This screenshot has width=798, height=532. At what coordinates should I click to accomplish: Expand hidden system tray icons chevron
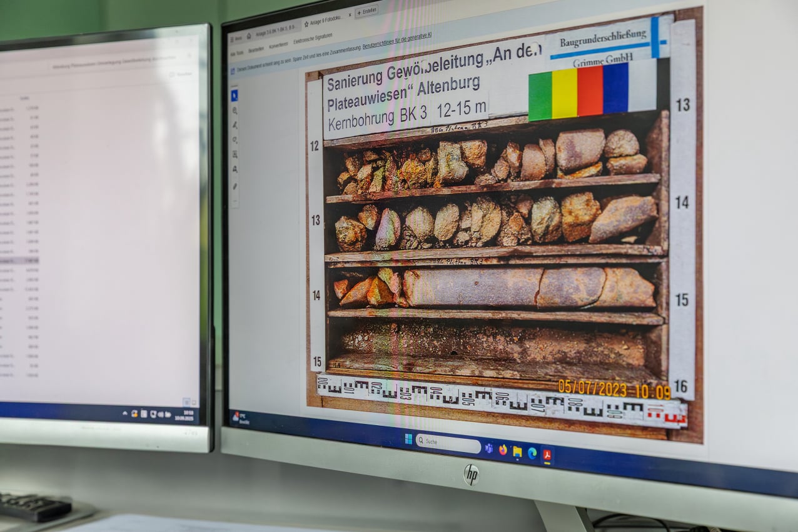[x=124, y=414]
